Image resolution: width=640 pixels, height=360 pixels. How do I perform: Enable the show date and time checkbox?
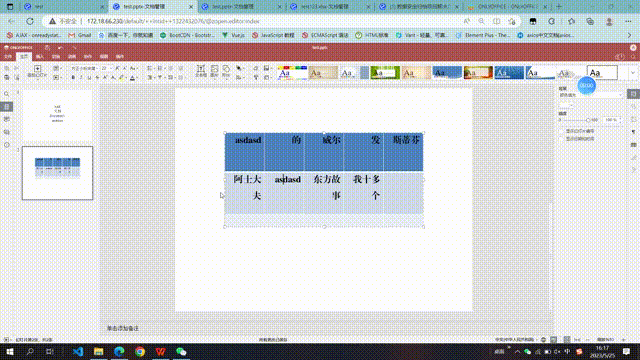click(562, 139)
